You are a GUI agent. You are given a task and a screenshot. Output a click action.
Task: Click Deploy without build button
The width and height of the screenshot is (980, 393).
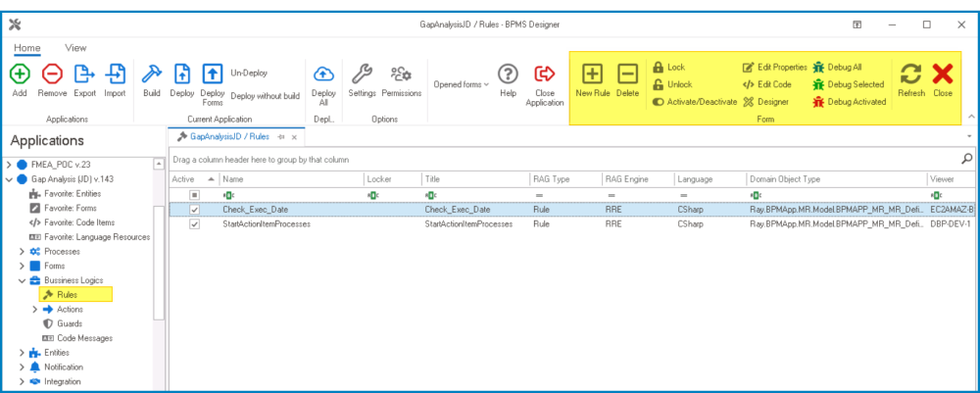[265, 96]
